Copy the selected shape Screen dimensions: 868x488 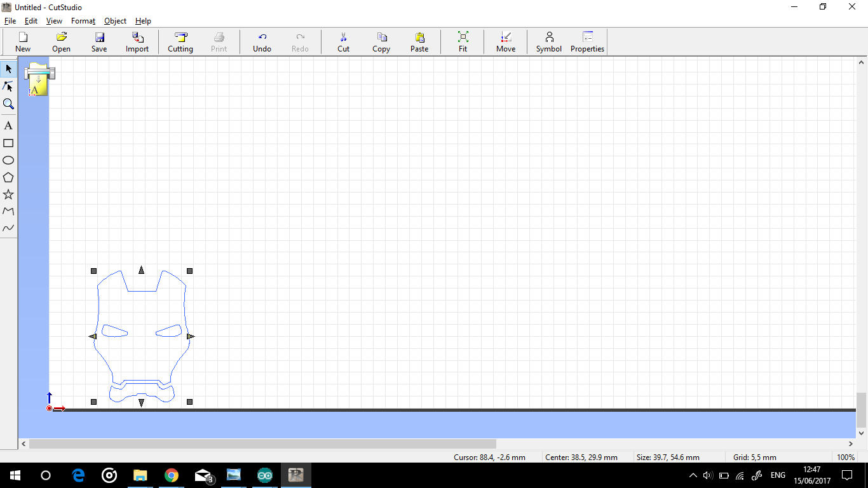(x=381, y=42)
